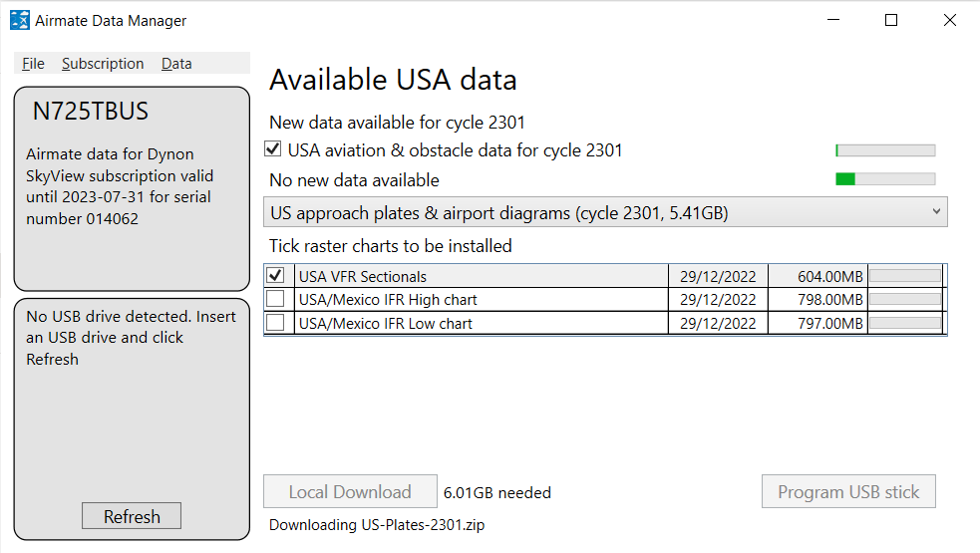Click the approach plates download progress bar
Screen dimensions: 980x553
click(885, 179)
